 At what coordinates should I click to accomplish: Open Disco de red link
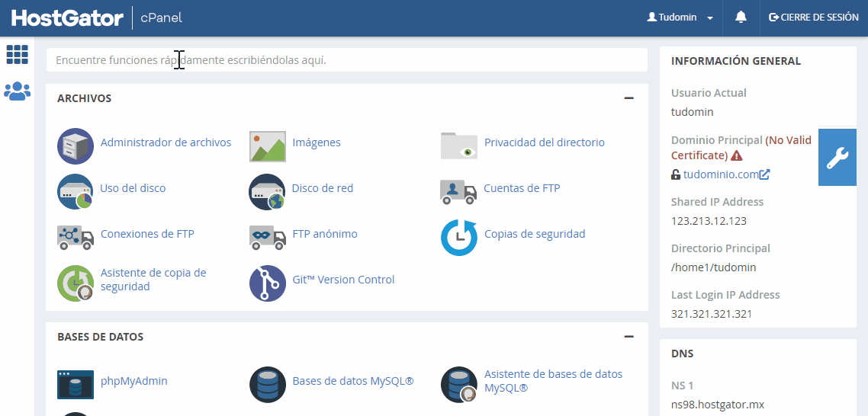(x=323, y=188)
